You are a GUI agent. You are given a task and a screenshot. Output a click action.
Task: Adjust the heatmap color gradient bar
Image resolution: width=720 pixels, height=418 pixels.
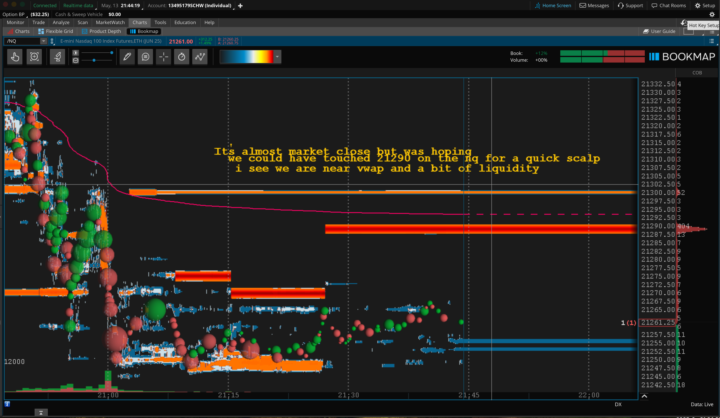pyautogui.click(x=247, y=57)
